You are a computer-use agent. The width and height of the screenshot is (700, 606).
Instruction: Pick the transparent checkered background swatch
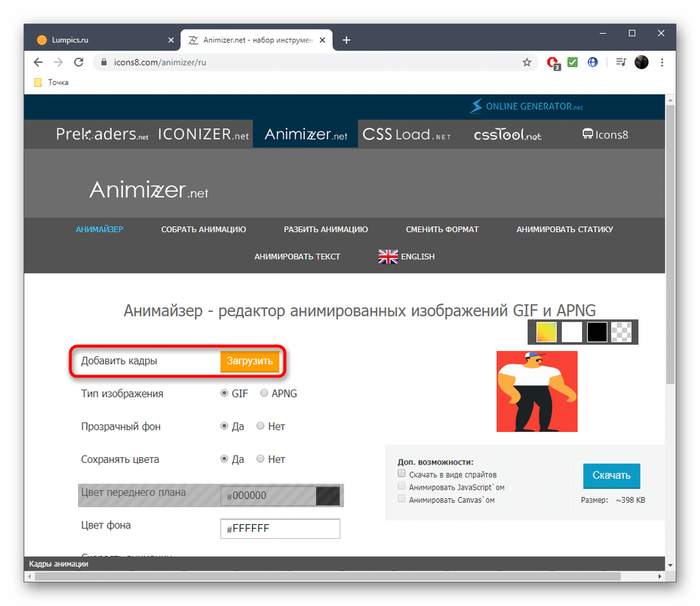click(622, 332)
